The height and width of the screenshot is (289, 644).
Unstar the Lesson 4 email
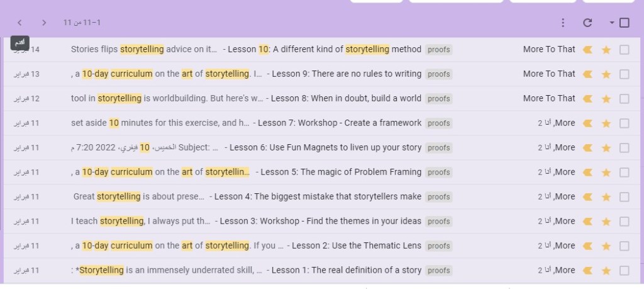[x=606, y=197]
